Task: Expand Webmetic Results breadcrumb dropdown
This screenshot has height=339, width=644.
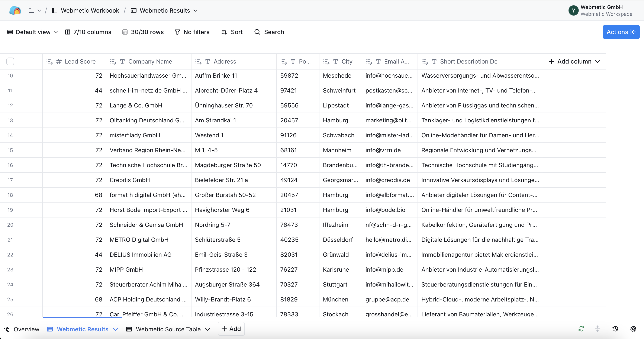Action: click(196, 10)
